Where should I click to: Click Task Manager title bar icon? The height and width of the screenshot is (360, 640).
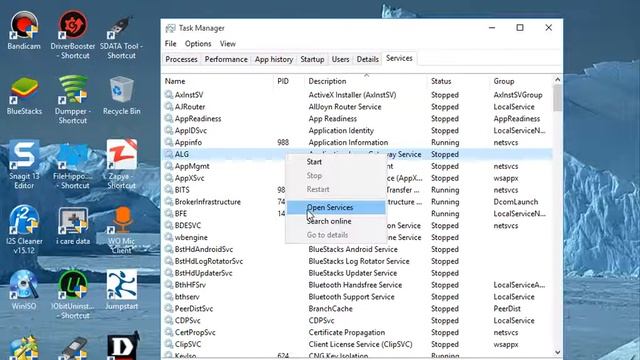click(170, 28)
